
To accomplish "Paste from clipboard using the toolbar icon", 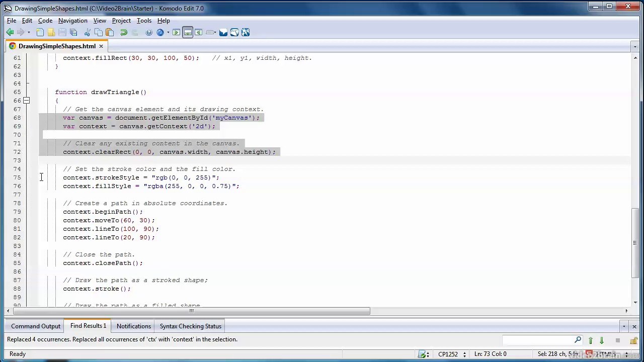I will click(110, 32).
